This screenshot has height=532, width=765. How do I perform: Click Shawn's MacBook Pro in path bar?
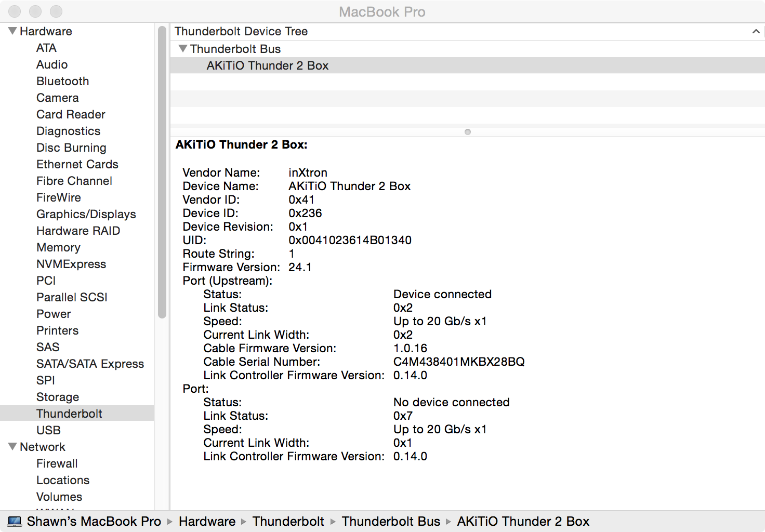coord(94,521)
